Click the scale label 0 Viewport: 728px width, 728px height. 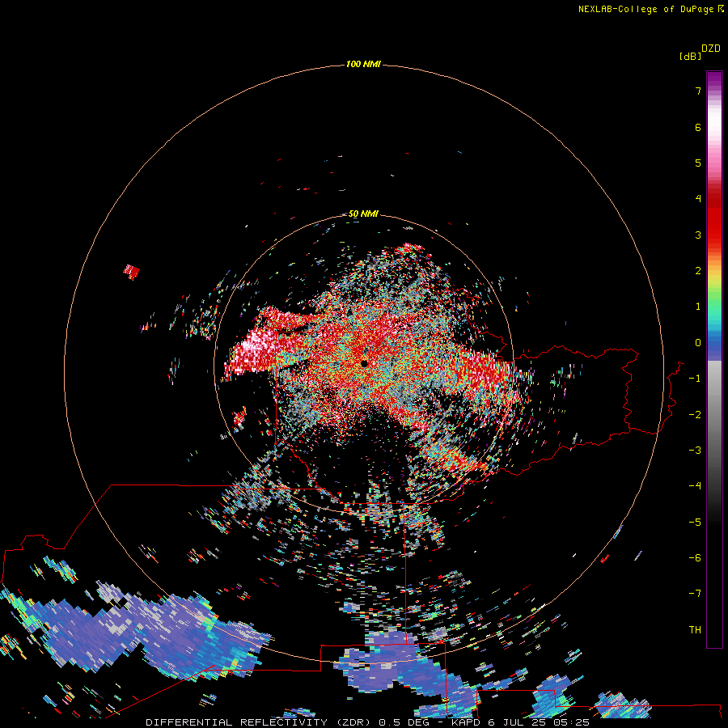(x=698, y=343)
